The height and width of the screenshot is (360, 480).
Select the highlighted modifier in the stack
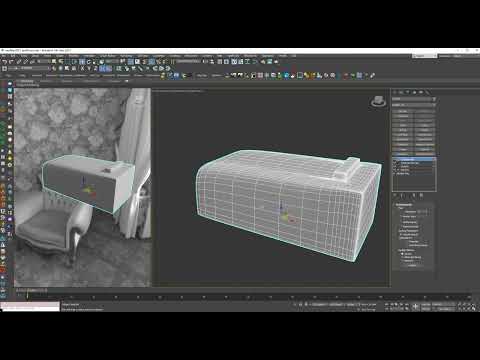413,159
